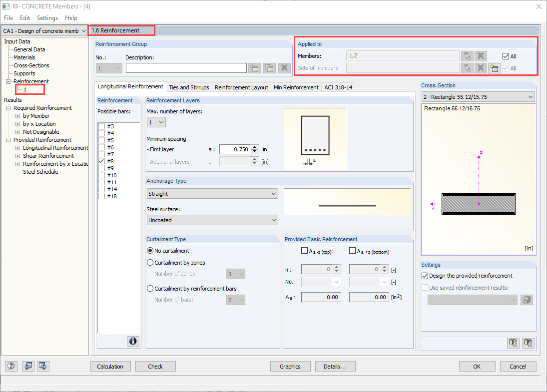Click the copy reinforcement group icon
The width and height of the screenshot is (547, 392).
point(269,68)
